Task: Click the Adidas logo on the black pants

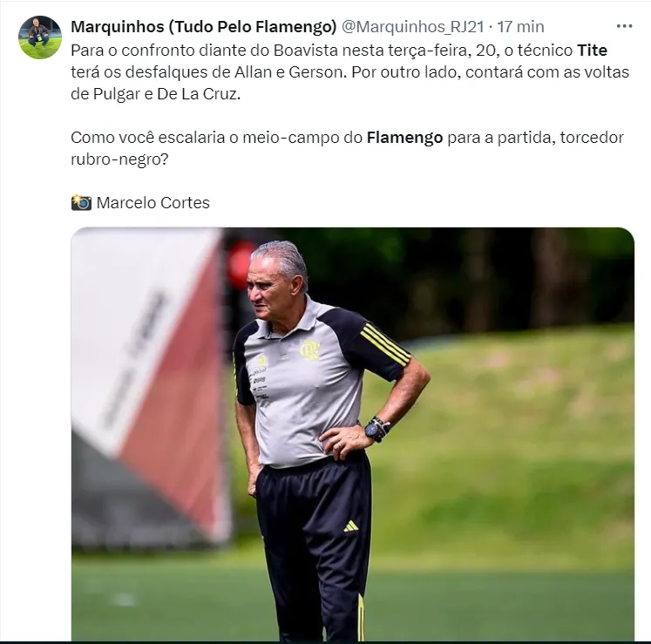Action: pos(351,526)
